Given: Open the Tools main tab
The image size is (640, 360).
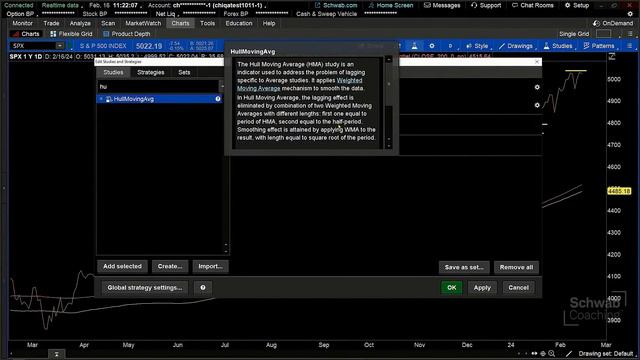Looking at the screenshot, I should 207,23.
